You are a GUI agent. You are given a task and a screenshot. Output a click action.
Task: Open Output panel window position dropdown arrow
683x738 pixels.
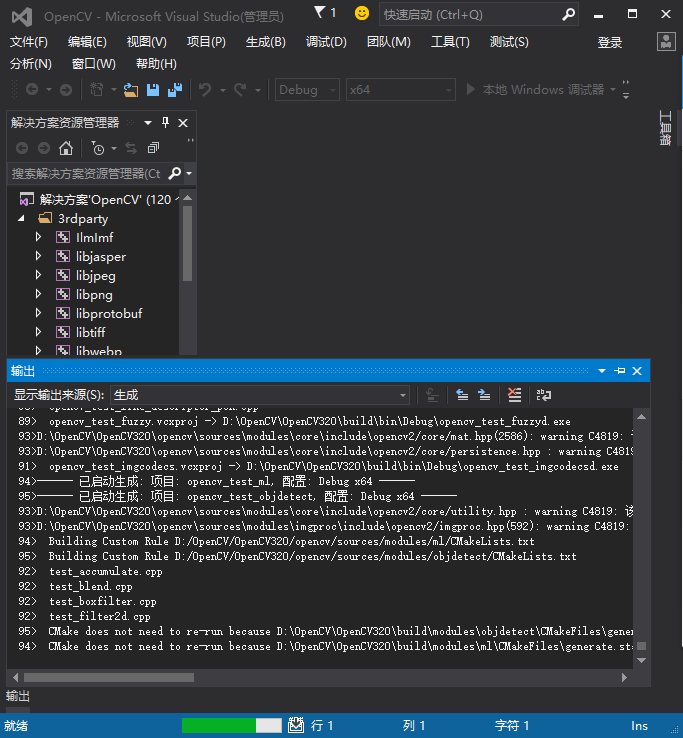602,371
